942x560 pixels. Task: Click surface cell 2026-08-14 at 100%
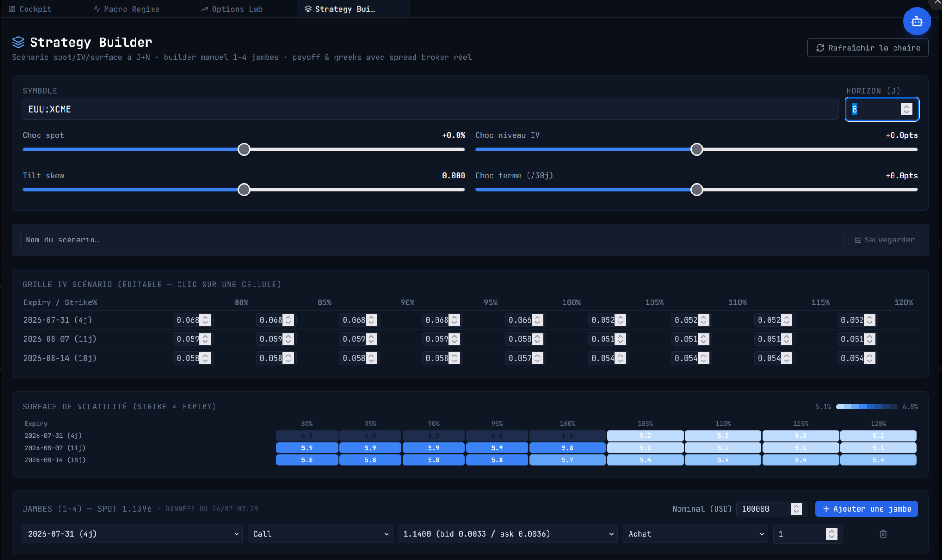(x=567, y=460)
